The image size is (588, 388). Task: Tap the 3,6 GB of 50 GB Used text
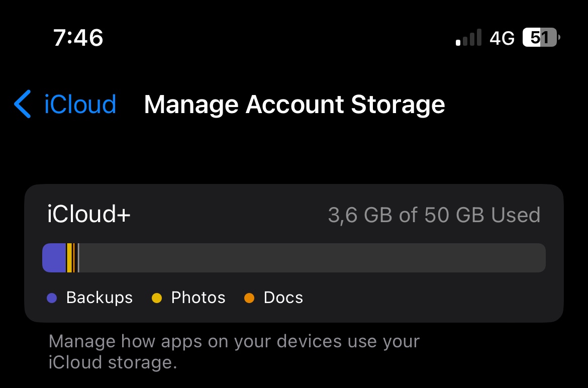point(434,215)
